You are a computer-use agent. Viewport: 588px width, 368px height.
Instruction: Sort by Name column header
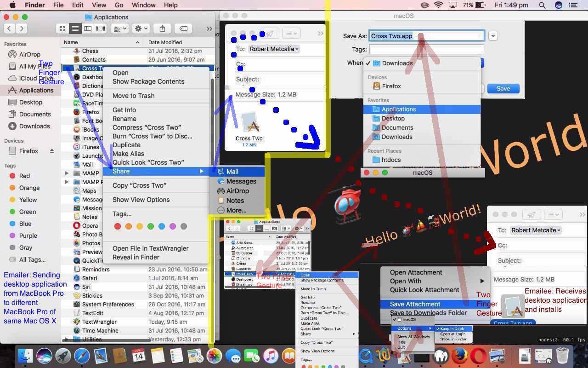point(102,42)
